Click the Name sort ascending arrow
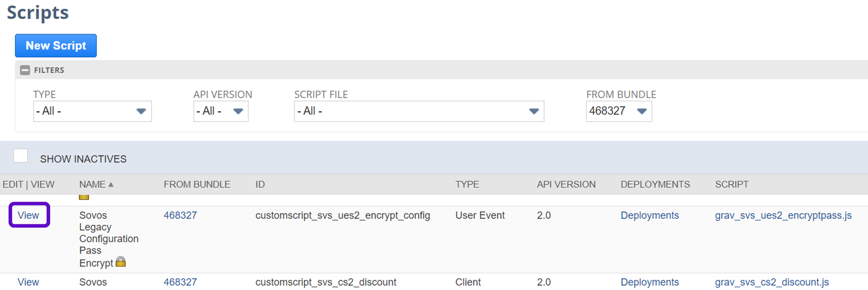Image resolution: width=868 pixels, height=290 pixels. click(111, 185)
